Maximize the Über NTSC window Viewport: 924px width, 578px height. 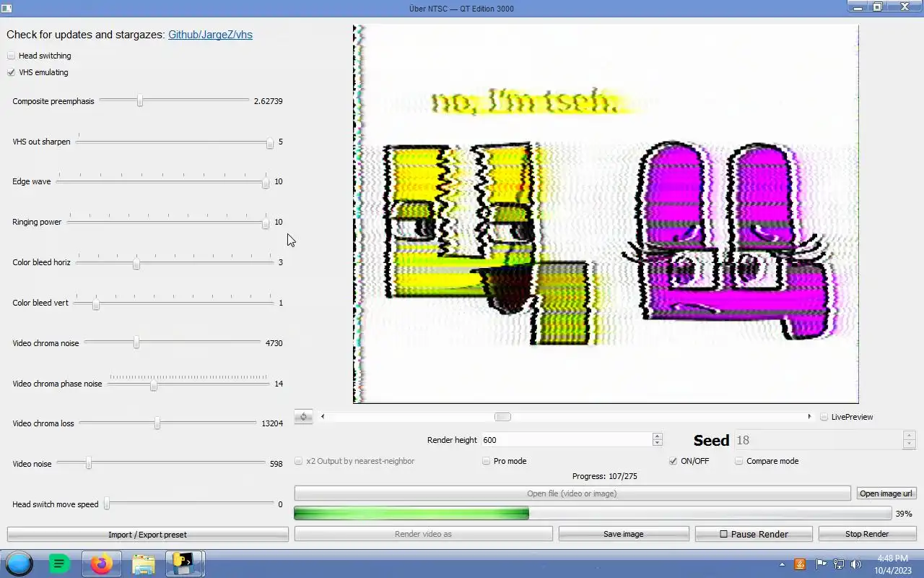tap(878, 7)
